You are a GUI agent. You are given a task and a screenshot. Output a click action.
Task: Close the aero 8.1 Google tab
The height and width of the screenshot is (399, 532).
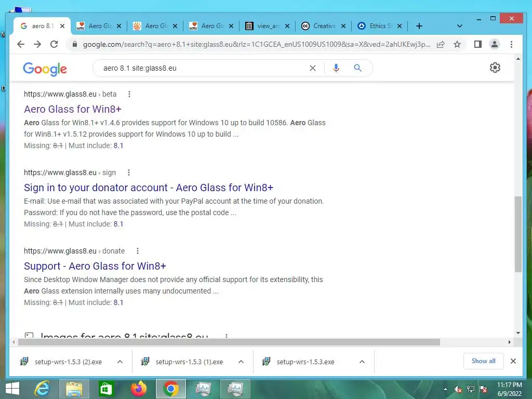click(x=62, y=26)
